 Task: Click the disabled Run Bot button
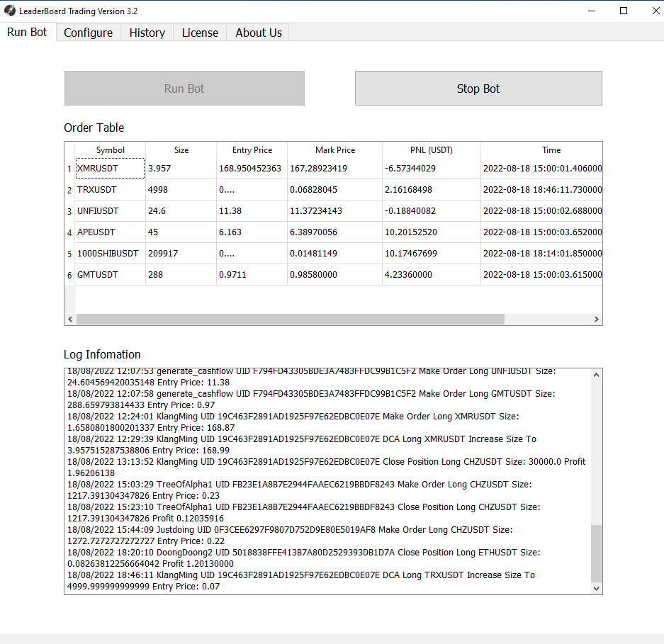(x=184, y=89)
